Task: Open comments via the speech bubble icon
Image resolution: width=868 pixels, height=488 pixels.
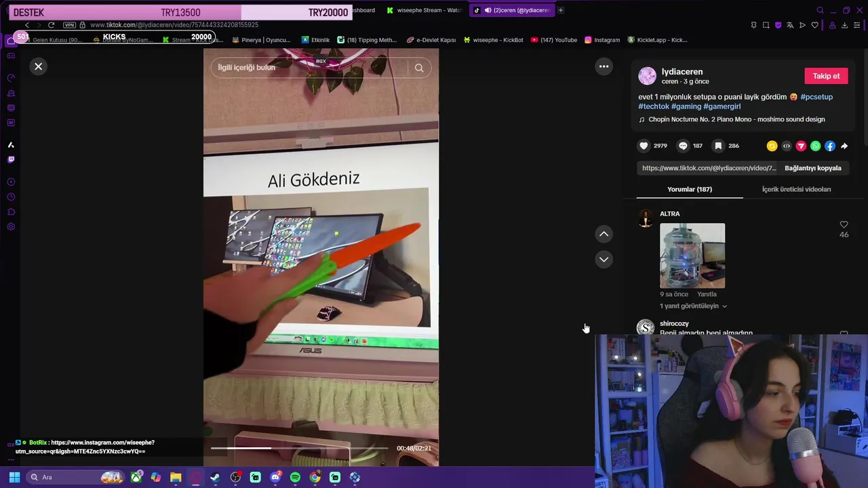Action: tap(683, 146)
